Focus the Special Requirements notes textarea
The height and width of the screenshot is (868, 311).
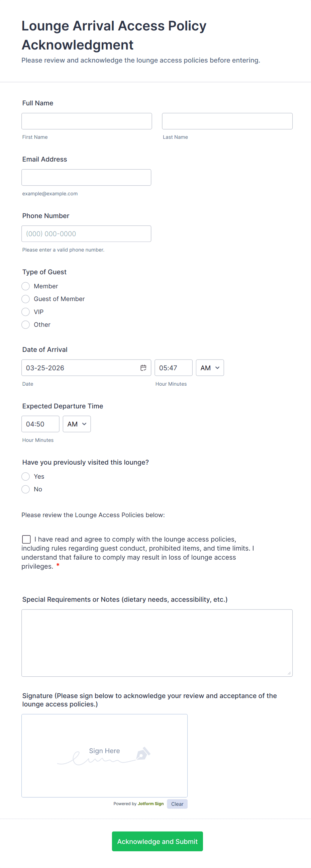tap(157, 643)
